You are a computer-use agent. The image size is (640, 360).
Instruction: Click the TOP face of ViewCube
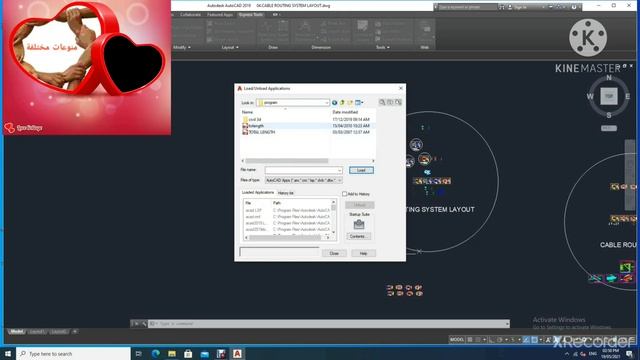pyautogui.click(x=609, y=96)
